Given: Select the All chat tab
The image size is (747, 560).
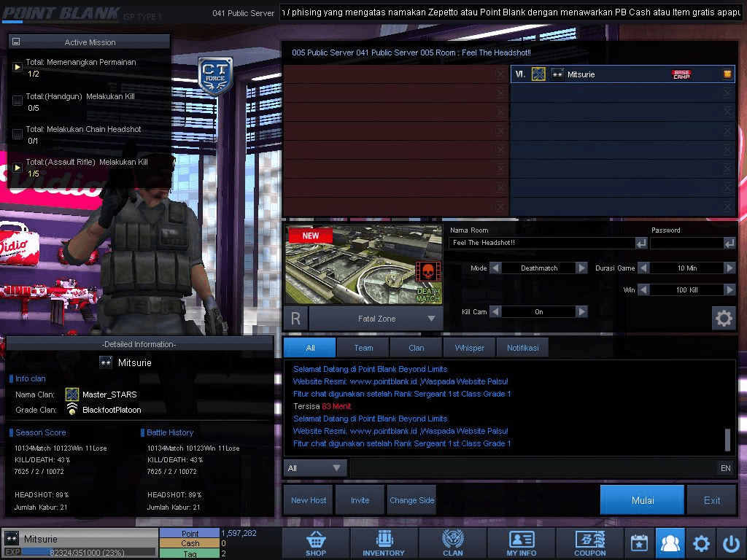Looking at the screenshot, I should click(x=309, y=348).
